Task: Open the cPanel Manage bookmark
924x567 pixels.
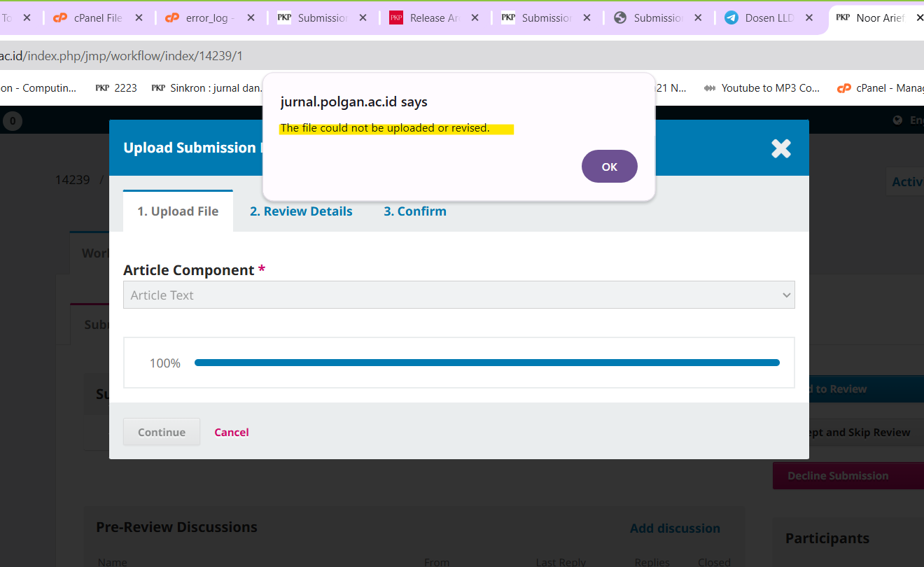Action: (x=882, y=88)
